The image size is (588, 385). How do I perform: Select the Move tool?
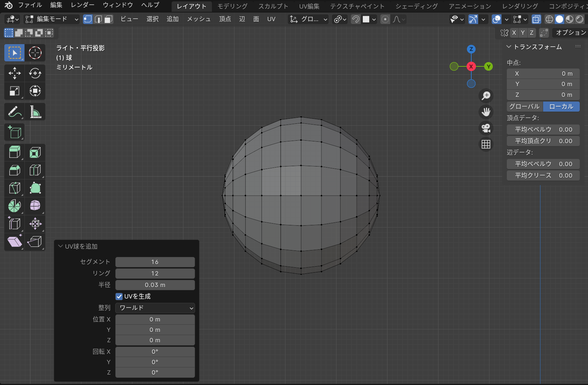[x=14, y=73]
